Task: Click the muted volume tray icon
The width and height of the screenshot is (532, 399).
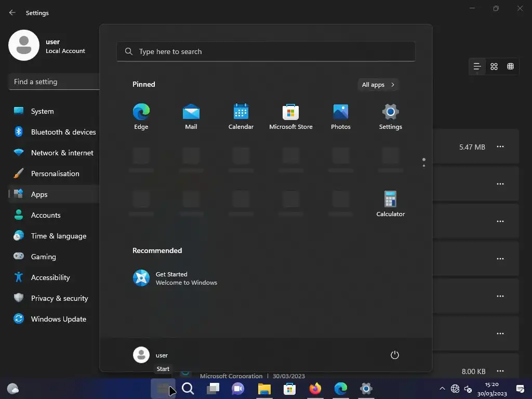Action: click(x=468, y=389)
